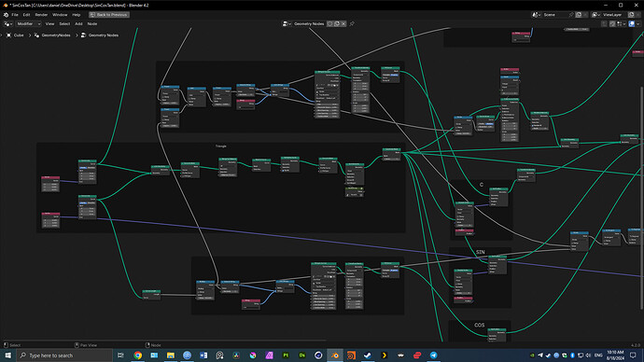The width and height of the screenshot is (644, 362).
Task: Open the Edit menu
Action: [26, 15]
